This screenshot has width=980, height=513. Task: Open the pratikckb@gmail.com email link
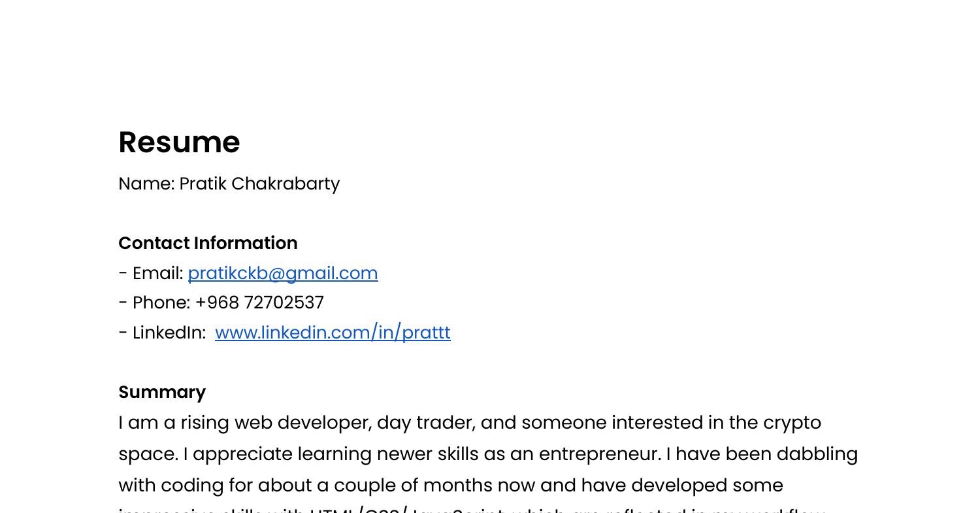pos(282,273)
